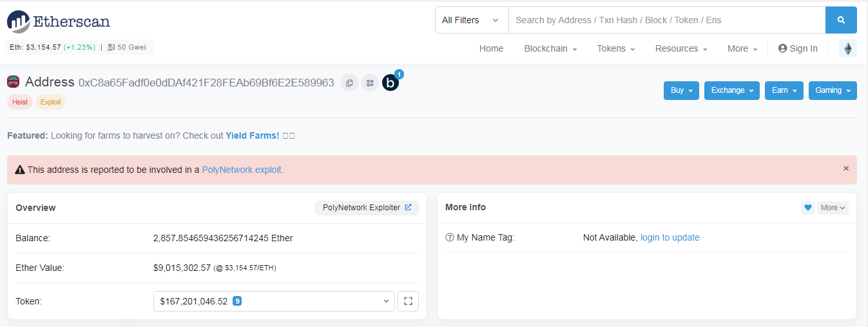Viewport: 868px width, 327px height.
Task: Expand the Token holdings dropdown
Action: (x=274, y=301)
